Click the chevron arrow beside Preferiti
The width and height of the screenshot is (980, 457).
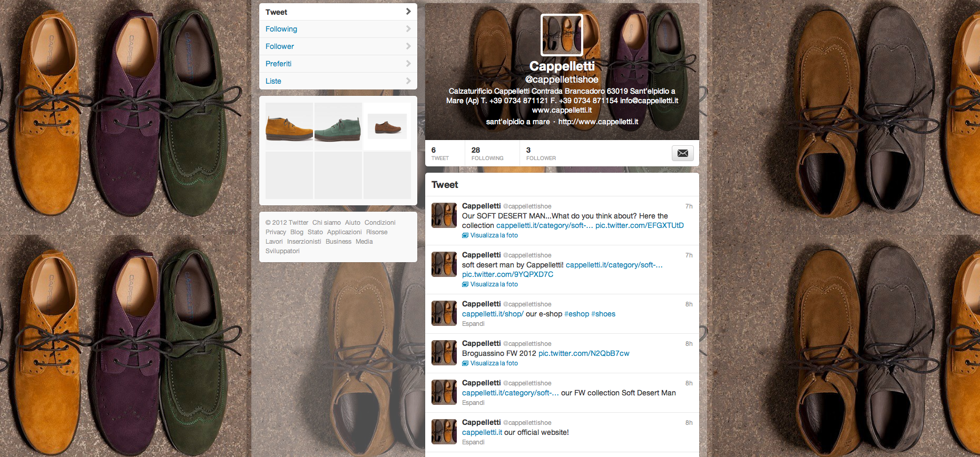(408, 64)
